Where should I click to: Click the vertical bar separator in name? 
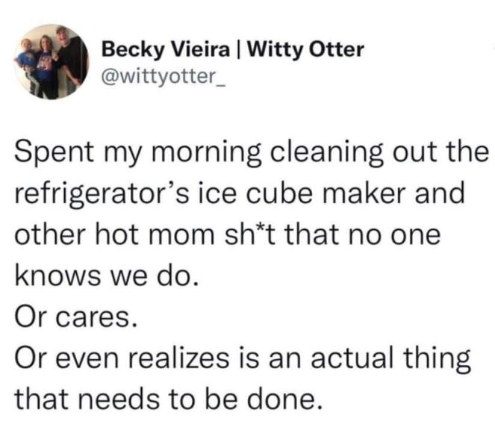240,50
